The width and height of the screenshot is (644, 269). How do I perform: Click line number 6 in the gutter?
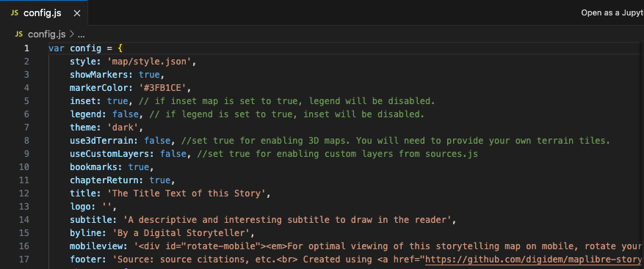[x=26, y=114]
